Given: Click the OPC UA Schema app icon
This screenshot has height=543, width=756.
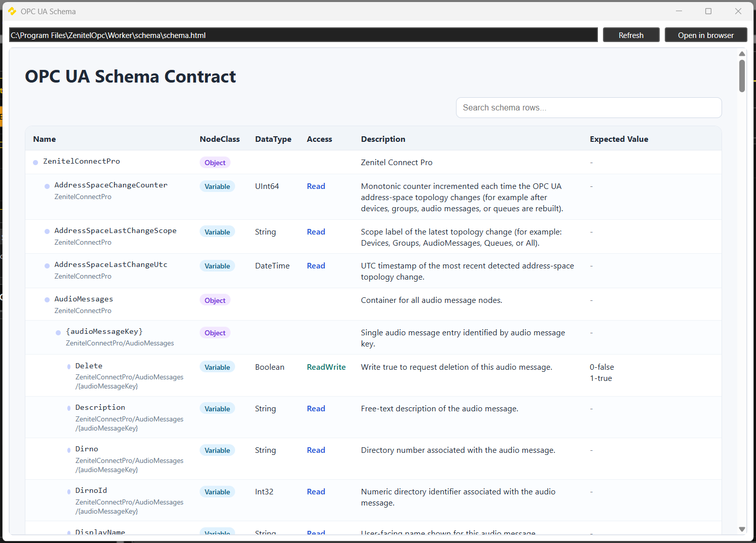Looking at the screenshot, I should tap(12, 11).
